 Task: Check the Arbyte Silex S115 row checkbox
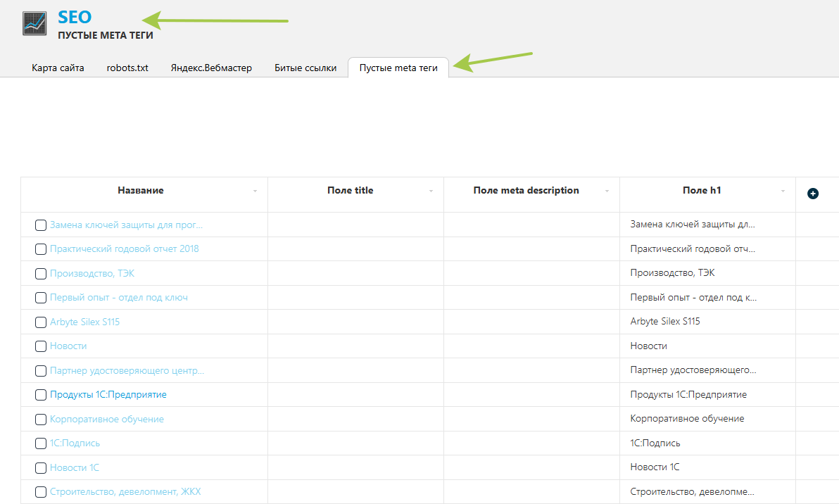(x=41, y=322)
